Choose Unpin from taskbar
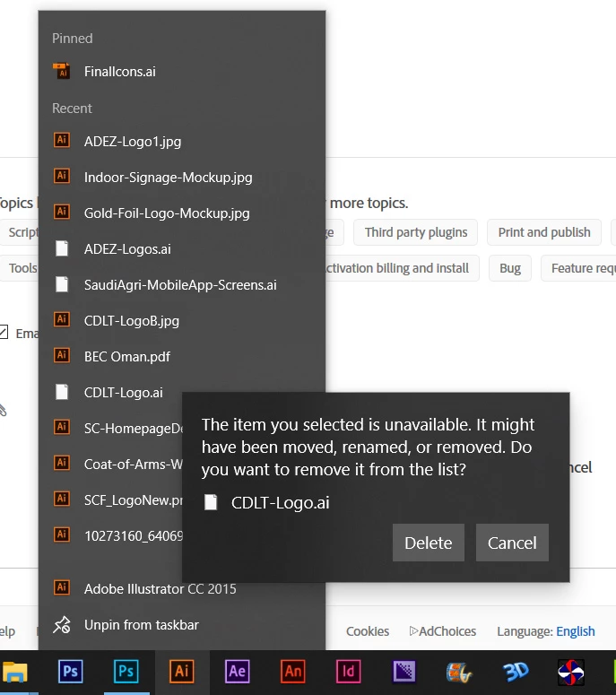The width and height of the screenshot is (616, 695). tap(182, 625)
